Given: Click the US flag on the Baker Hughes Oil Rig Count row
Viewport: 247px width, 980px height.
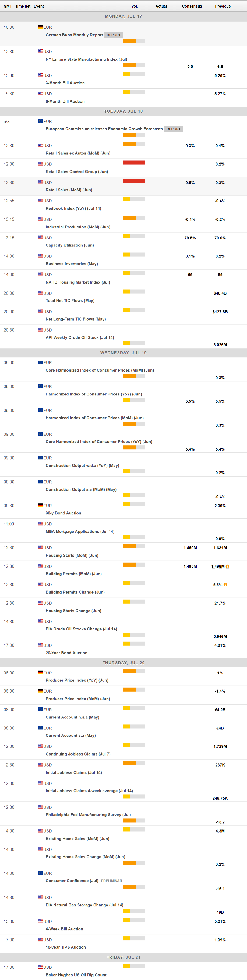Looking at the screenshot, I should (40, 967).
